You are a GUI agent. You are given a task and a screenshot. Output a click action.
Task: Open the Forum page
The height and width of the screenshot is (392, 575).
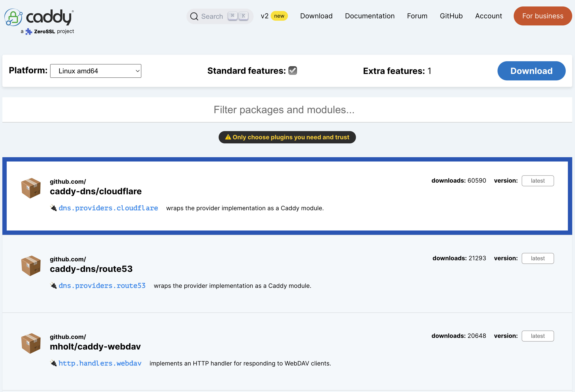(417, 16)
